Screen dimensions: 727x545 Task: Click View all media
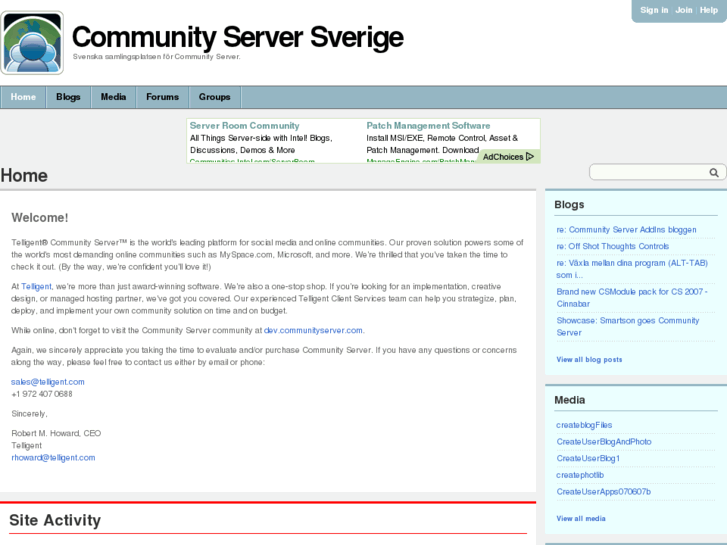(581, 519)
